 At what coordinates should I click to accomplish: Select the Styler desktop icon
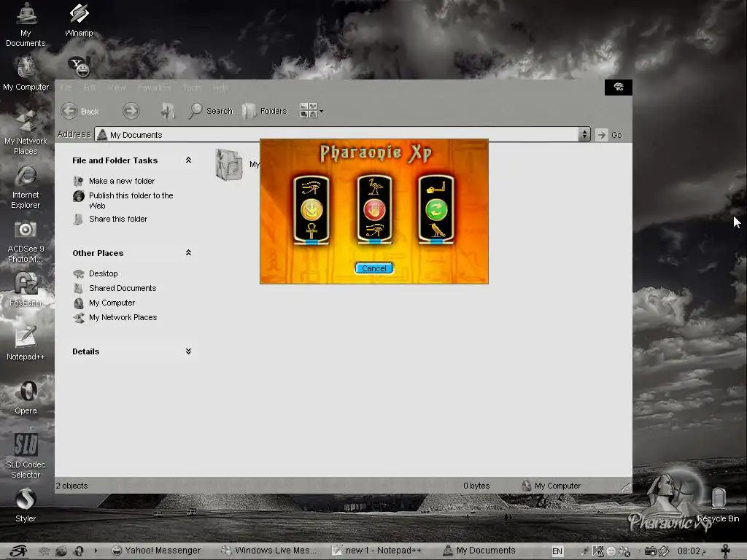pyautogui.click(x=26, y=505)
